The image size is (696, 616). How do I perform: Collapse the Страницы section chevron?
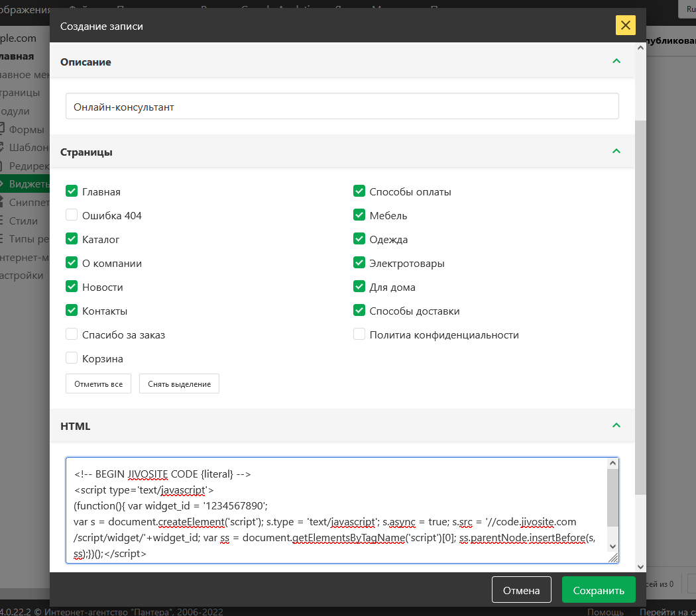point(616,152)
